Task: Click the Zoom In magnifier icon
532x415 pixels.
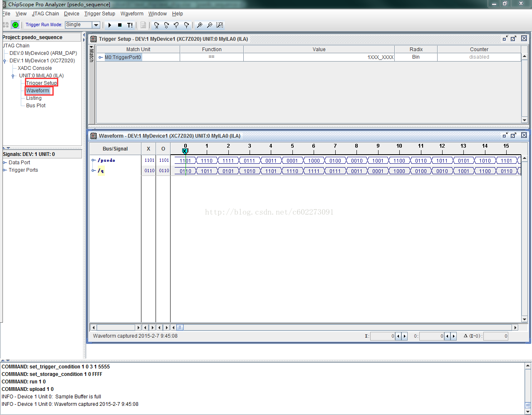Action: point(200,25)
